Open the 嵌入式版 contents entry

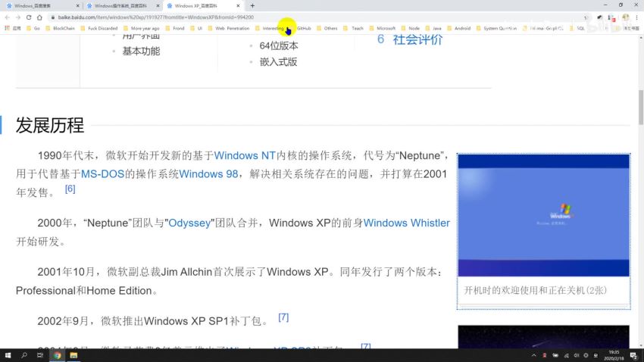tap(279, 62)
